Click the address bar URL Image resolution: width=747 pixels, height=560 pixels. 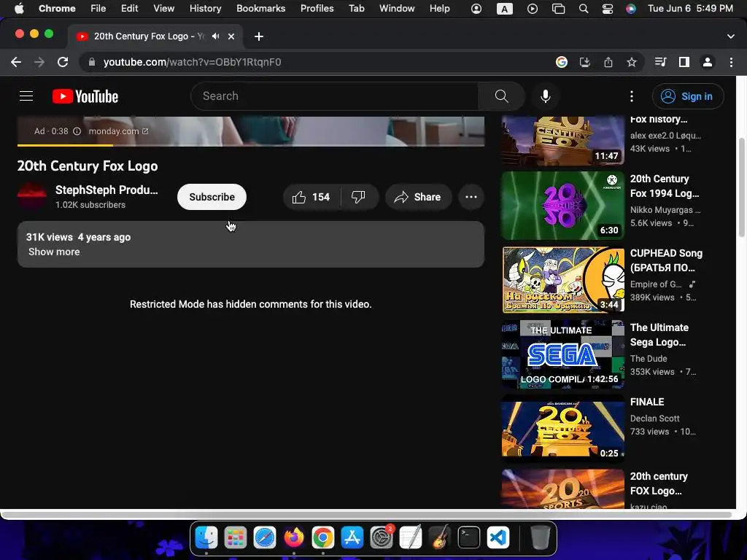[x=192, y=62]
